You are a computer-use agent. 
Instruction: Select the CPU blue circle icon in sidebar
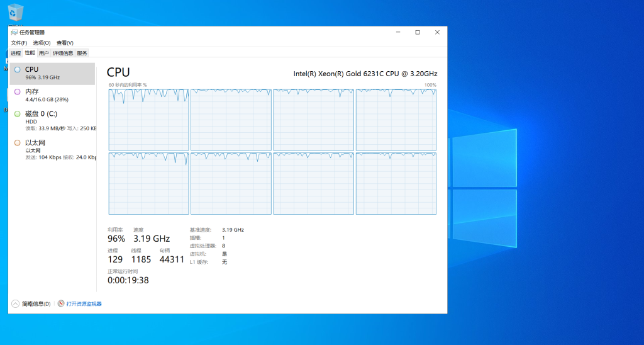click(x=17, y=70)
